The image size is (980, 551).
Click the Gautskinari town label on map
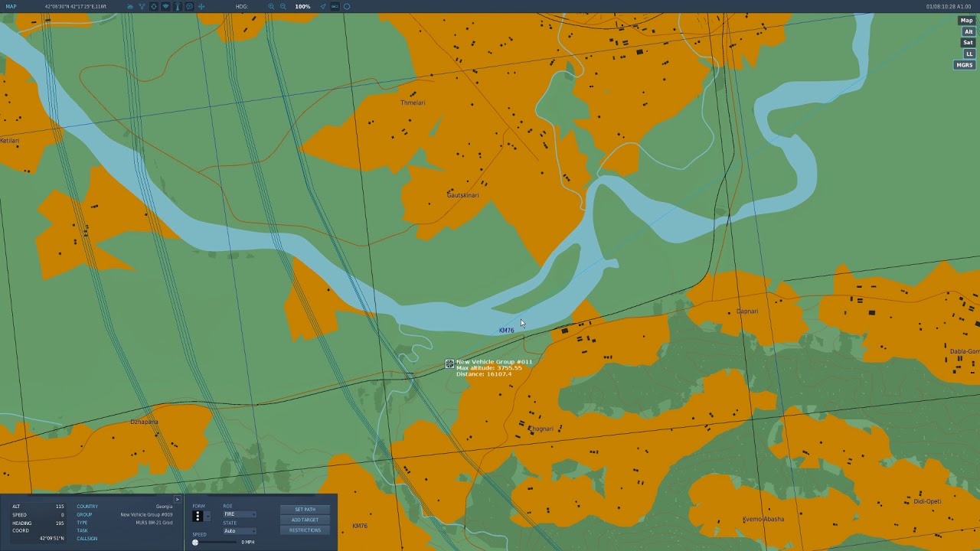coord(463,195)
